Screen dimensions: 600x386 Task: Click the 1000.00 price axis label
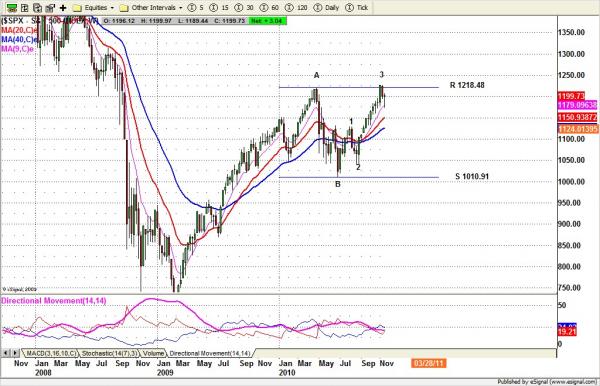pos(571,181)
